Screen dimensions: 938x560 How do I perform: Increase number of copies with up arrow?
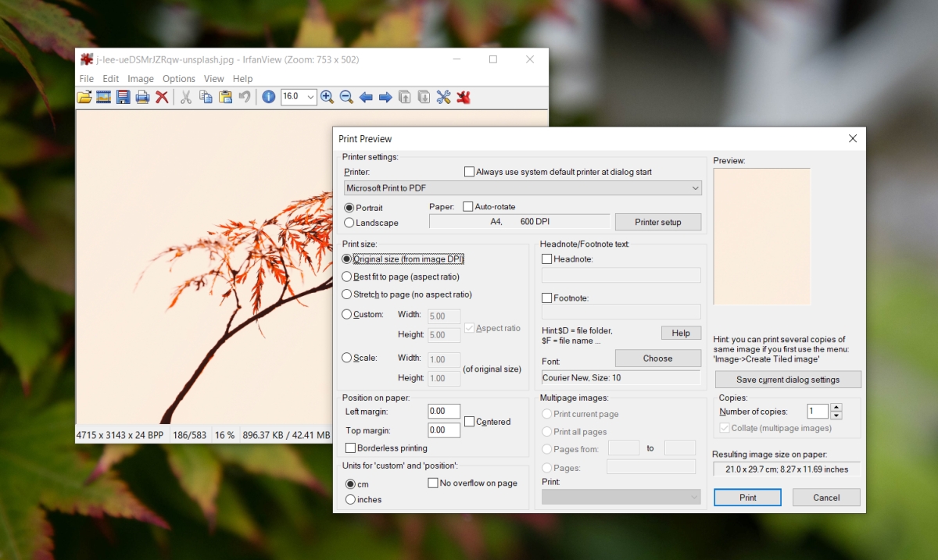point(836,408)
